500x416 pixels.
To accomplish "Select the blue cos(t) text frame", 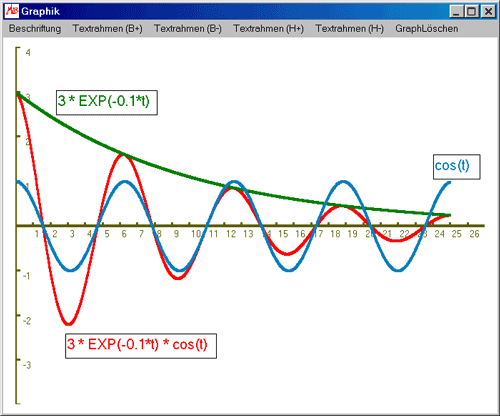I will point(457,167).
